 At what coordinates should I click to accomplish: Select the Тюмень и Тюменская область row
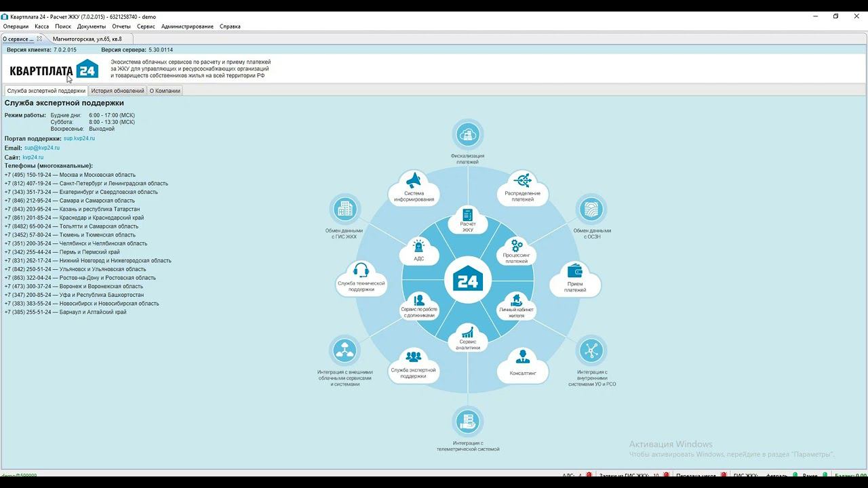click(x=71, y=235)
